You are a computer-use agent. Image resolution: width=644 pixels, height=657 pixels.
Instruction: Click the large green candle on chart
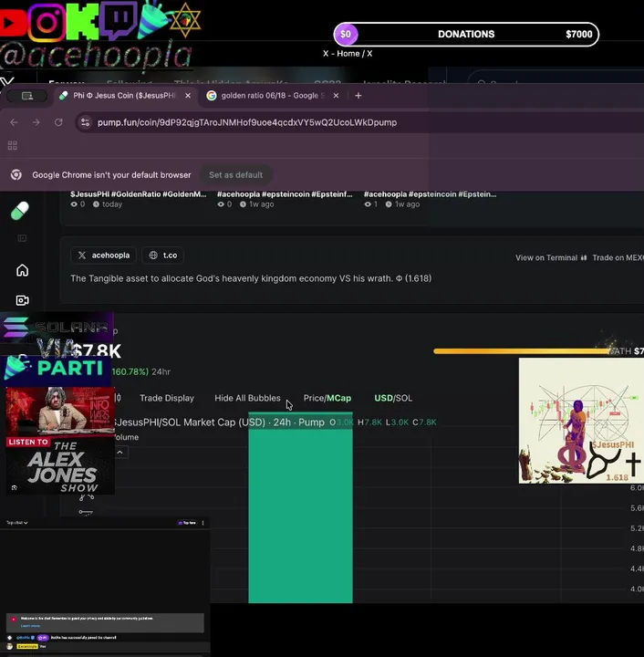(300, 508)
